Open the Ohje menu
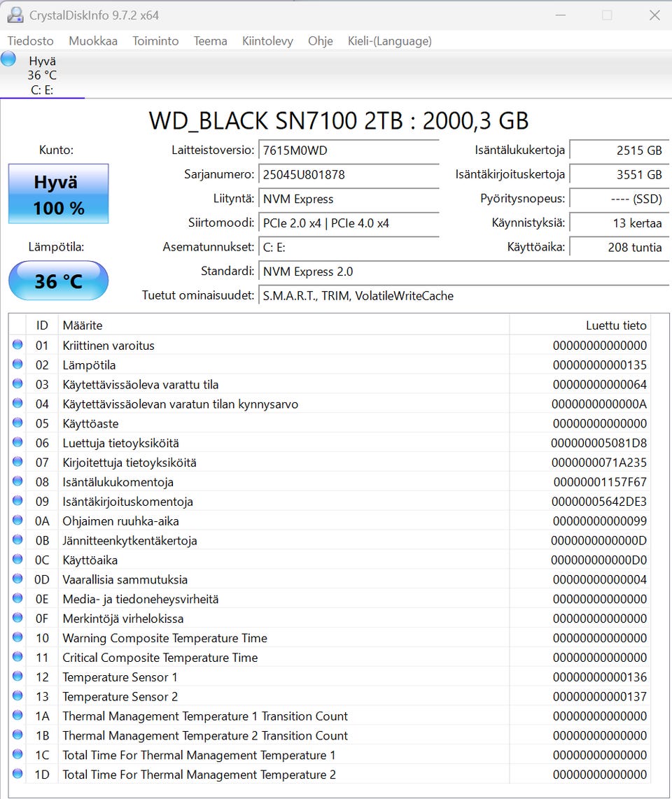Screen dimensions: 672x799 [x=320, y=41]
